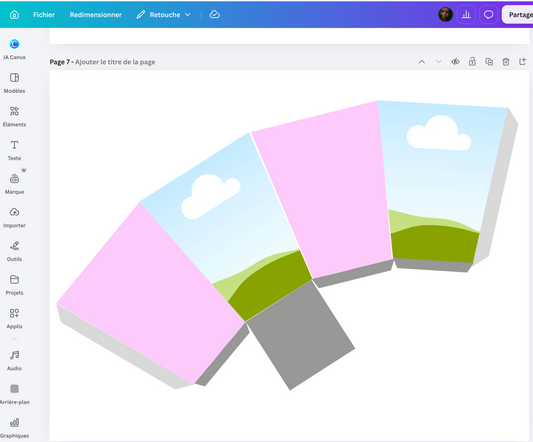Open the Projets panel
Image resolution: width=533 pixels, height=442 pixels.
pos(14,285)
